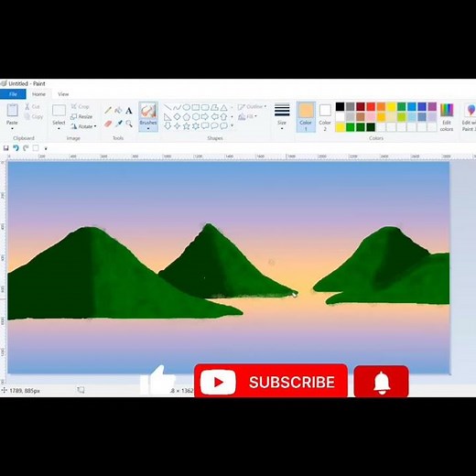Open the Size line thickness dropdown
The height and width of the screenshot is (476, 476).
282,117
